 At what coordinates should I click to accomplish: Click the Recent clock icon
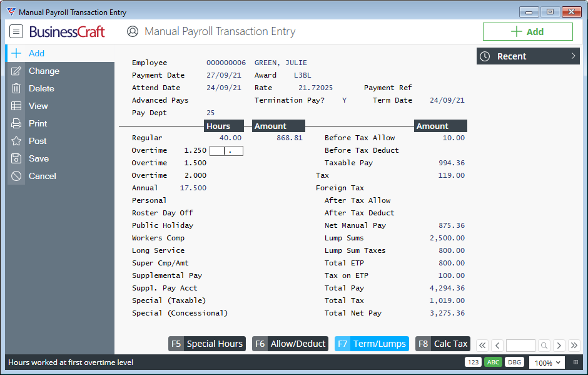[485, 56]
